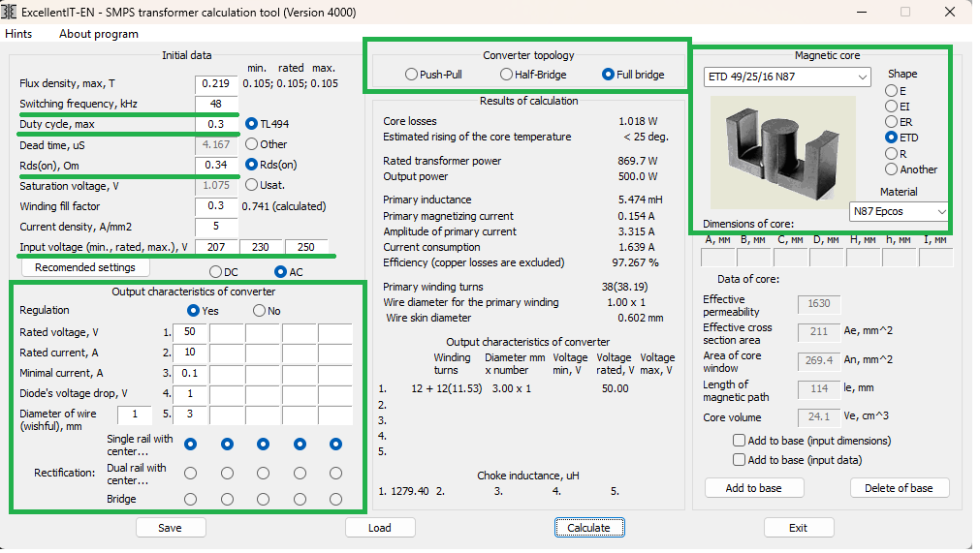Screen dimensions: 980x553
Task: Tick Add to base (input dimensions)
Action: pyautogui.click(x=812, y=441)
